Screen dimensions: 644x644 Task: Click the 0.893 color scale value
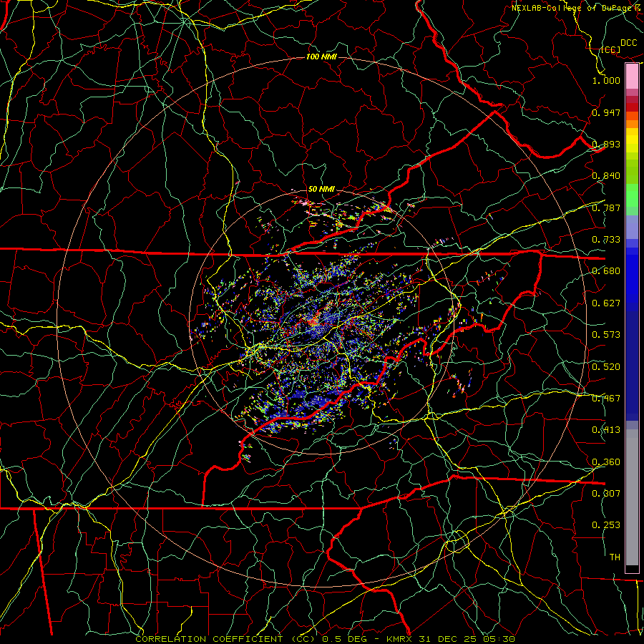(x=606, y=144)
